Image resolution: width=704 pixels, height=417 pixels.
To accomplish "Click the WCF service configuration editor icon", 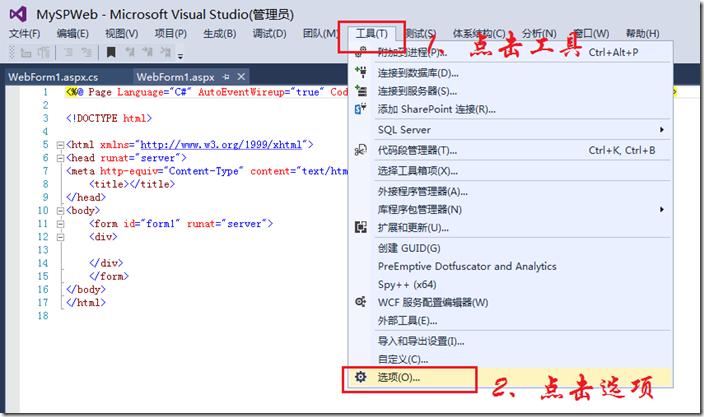I will pos(361,302).
